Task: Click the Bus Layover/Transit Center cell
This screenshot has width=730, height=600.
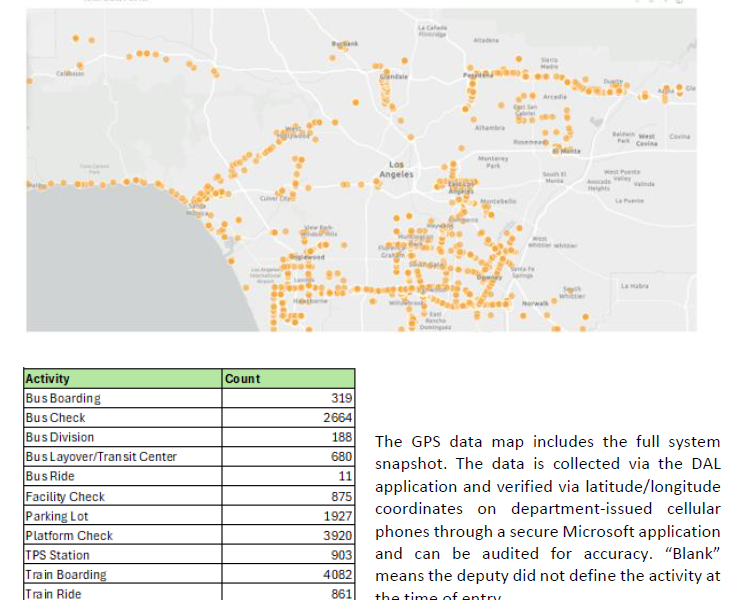Action: click(101, 457)
